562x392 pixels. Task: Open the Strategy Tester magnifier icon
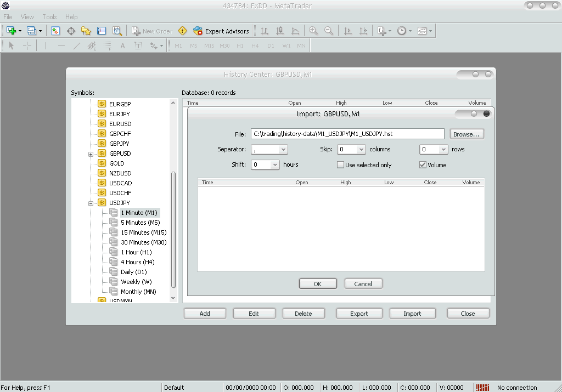point(117,31)
